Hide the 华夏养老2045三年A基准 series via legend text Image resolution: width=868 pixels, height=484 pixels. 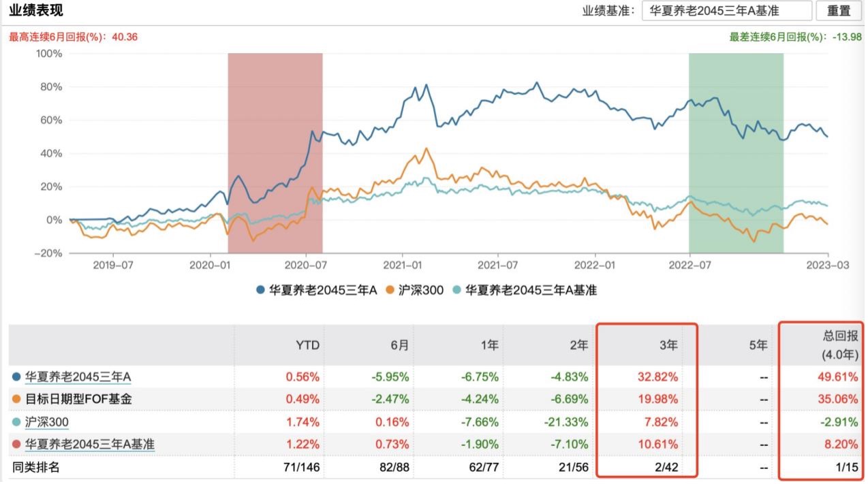tap(531, 290)
